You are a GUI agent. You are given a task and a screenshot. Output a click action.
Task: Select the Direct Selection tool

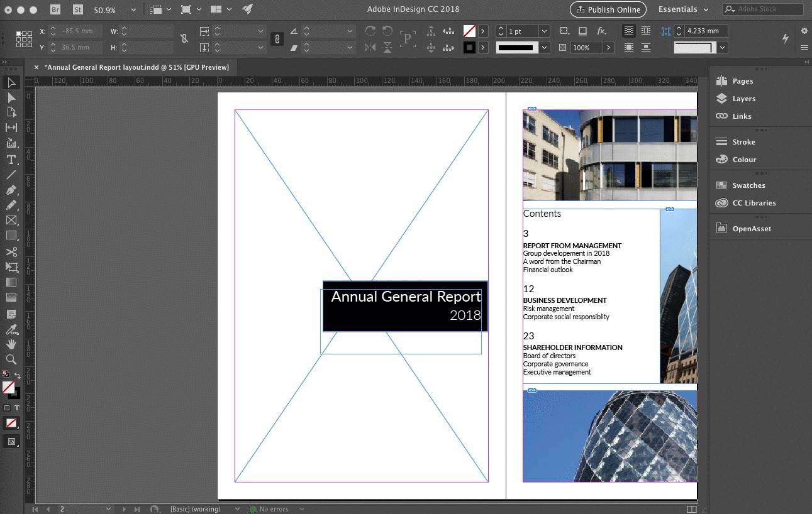pyautogui.click(x=11, y=97)
